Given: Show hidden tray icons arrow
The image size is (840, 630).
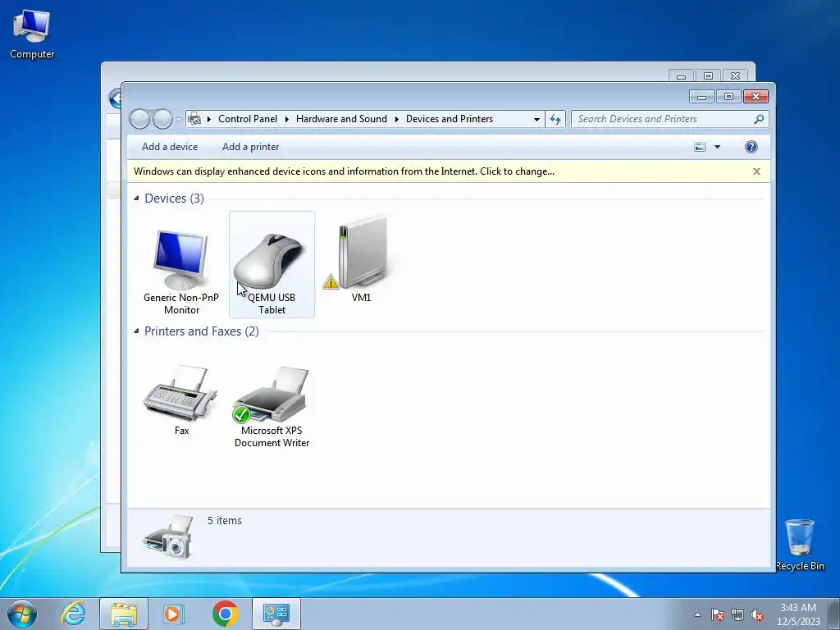Looking at the screenshot, I should [697, 614].
